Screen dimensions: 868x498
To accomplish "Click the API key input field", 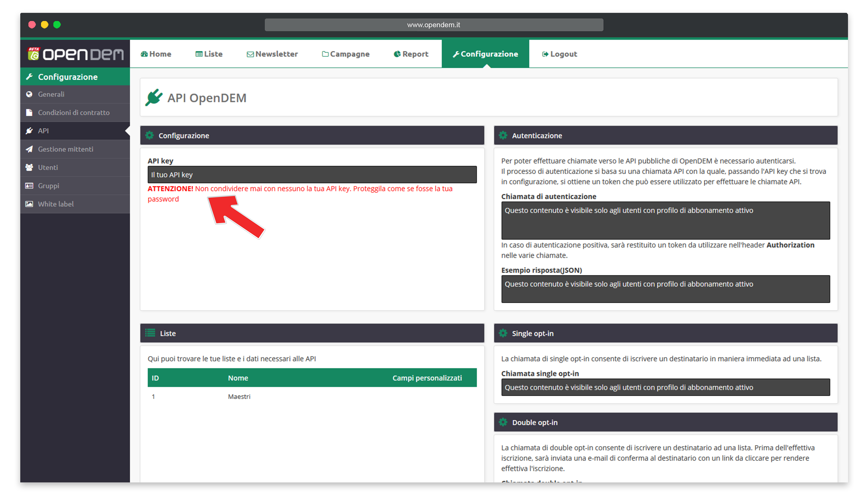I will coord(312,174).
